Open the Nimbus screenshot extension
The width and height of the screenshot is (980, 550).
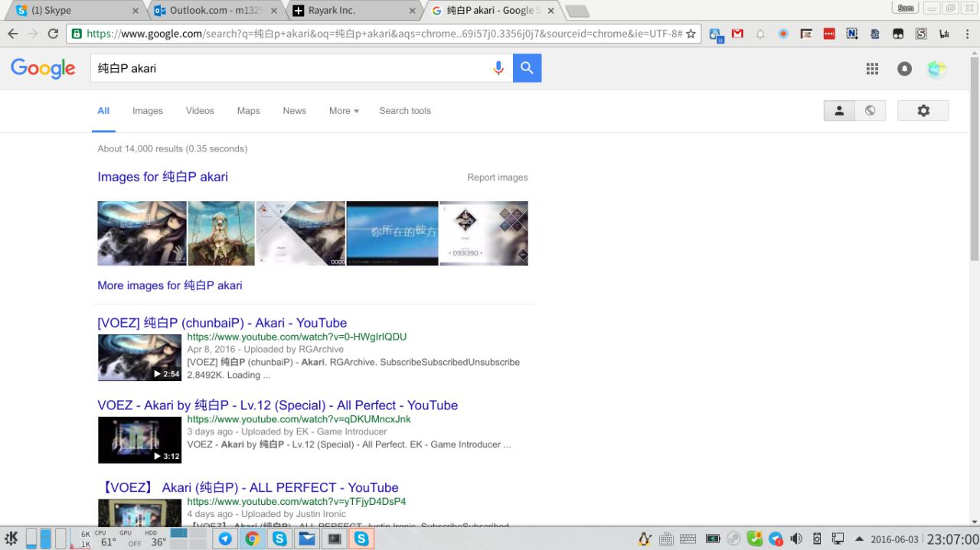point(852,34)
